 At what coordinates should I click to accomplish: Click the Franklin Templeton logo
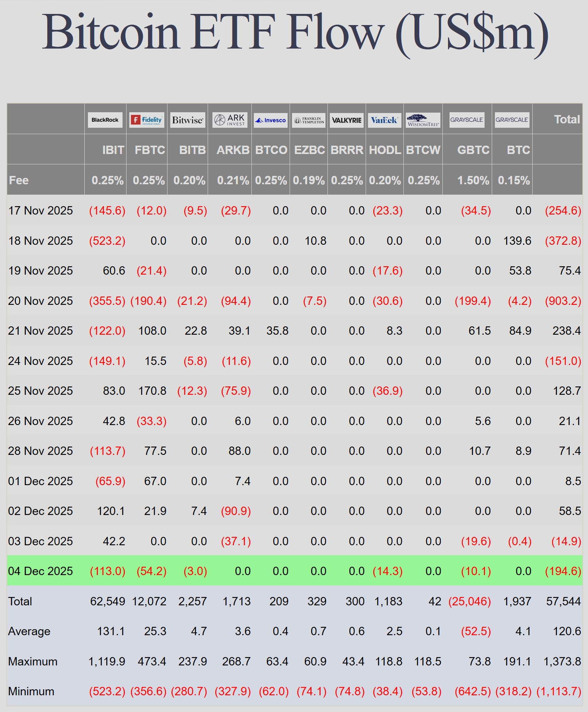pos(309,120)
